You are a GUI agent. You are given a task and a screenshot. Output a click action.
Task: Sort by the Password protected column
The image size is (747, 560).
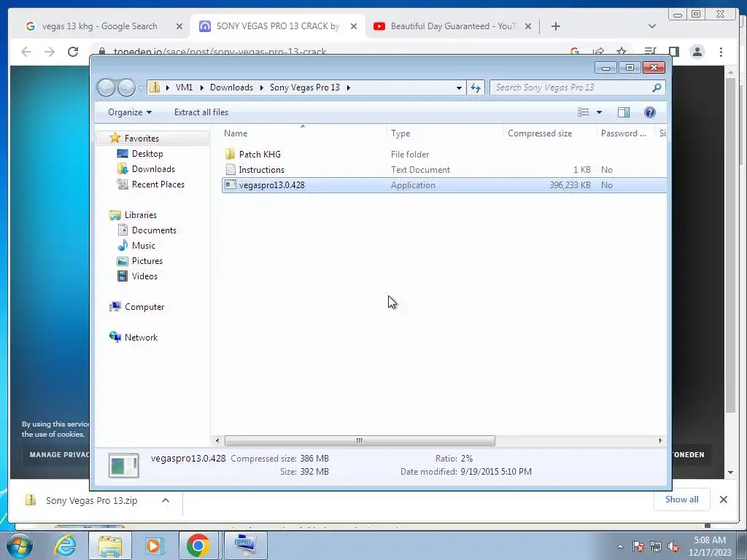pyautogui.click(x=625, y=133)
